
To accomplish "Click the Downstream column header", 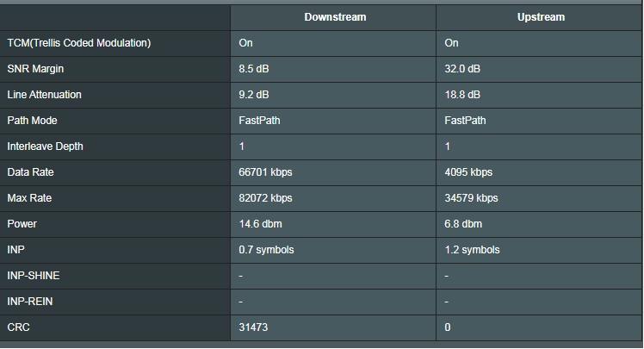I will pyautogui.click(x=335, y=17).
